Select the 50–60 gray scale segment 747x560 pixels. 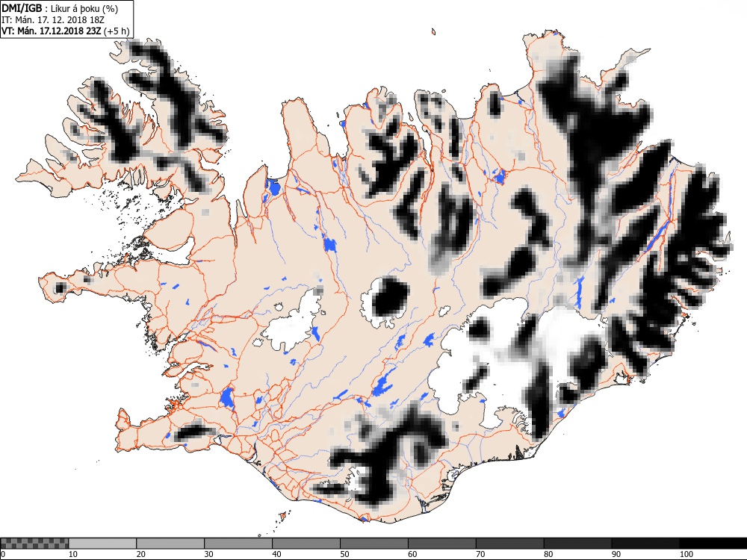tap(374, 544)
